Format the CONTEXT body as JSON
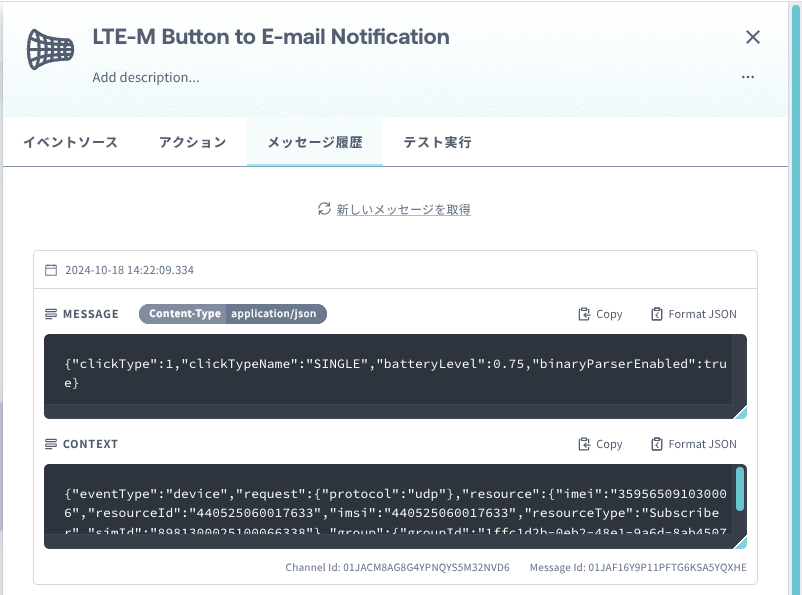The image size is (802, 595). (694, 444)
